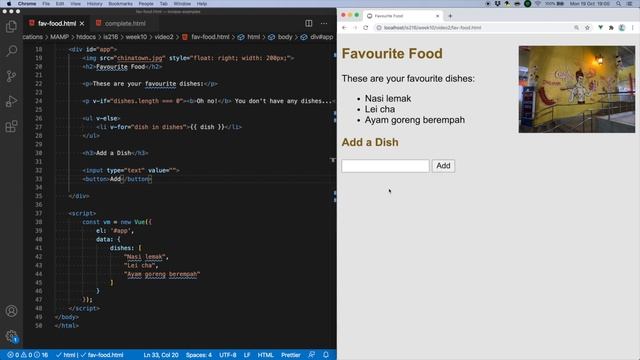Click the Add button on the web page
The height and width of the screenshot is (360, 640).
pos(443,166)
